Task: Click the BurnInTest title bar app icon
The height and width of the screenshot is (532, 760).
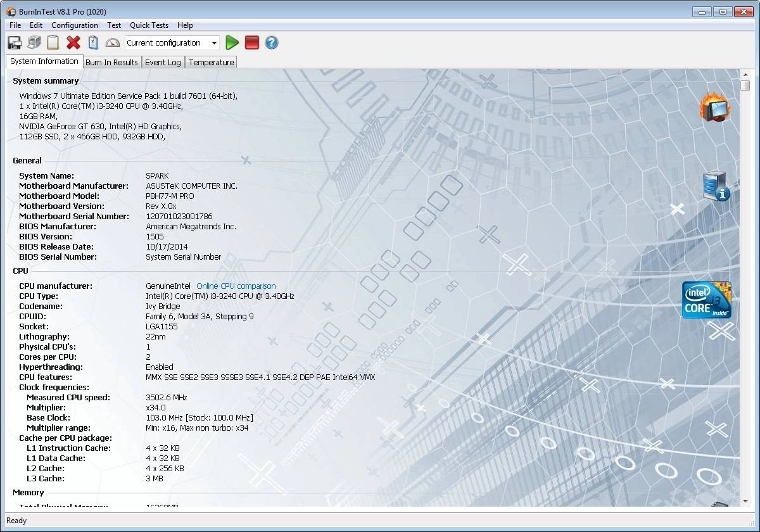Action: click(11, 11)
